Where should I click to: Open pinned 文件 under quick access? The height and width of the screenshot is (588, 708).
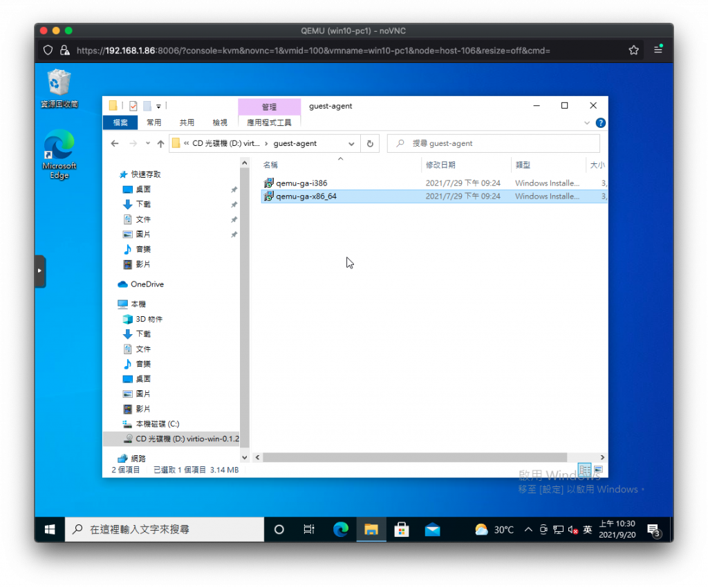click(142, 219)
